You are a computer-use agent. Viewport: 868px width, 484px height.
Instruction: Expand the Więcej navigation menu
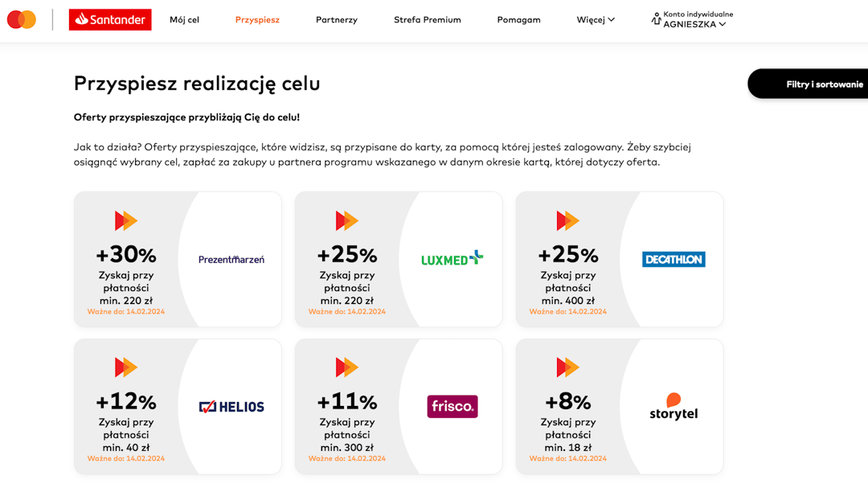[x=595, y=19]
